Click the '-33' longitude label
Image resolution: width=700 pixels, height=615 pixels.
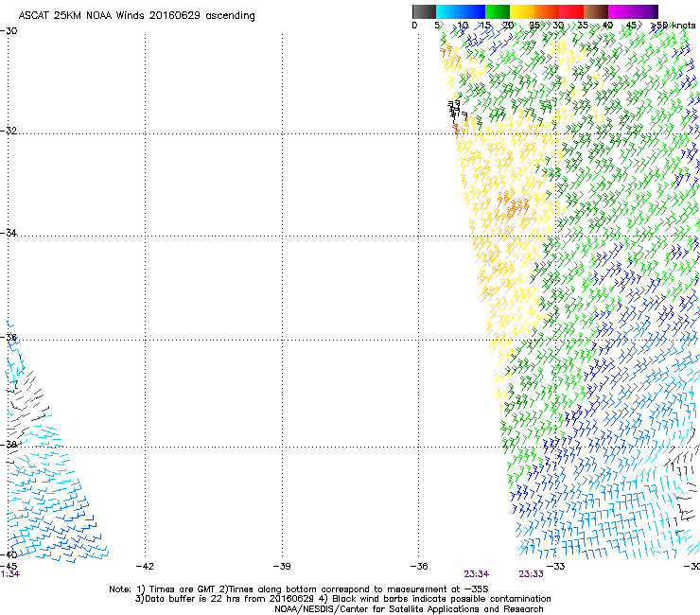(x=556, y=567)
